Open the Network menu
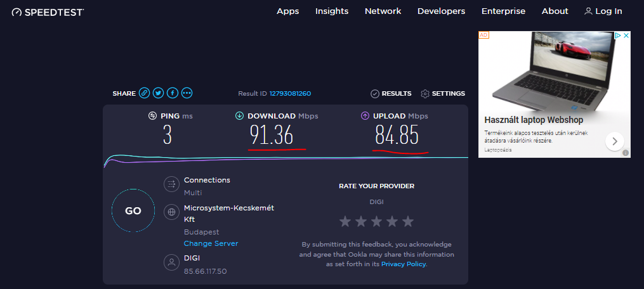 coord(383,11)
